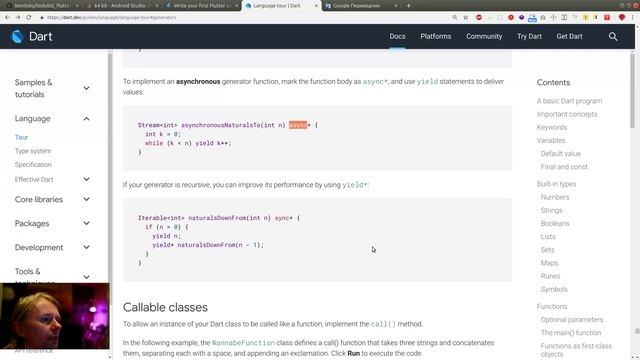The image size is (640, 360).
Task: Jump to Important concepts in Contents
Action: (x=567, y=114)
